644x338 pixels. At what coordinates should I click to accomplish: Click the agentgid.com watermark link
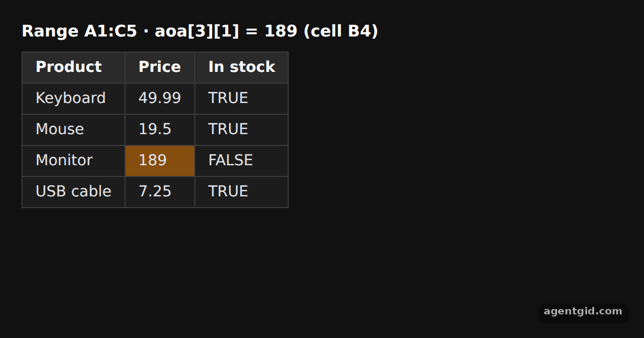tap(583, 312)
